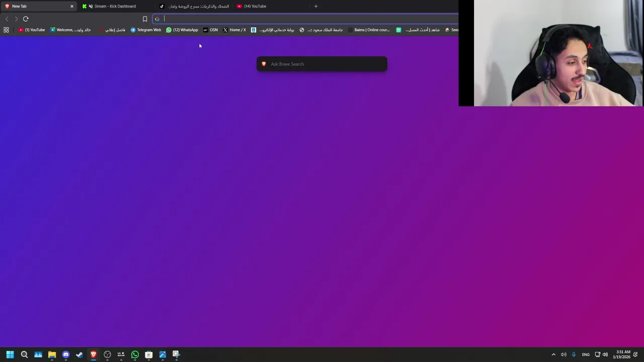This screenshot has width=644, height=362.
Task: Open the (1) YouTube bookmark
Action: click(32, 30)
